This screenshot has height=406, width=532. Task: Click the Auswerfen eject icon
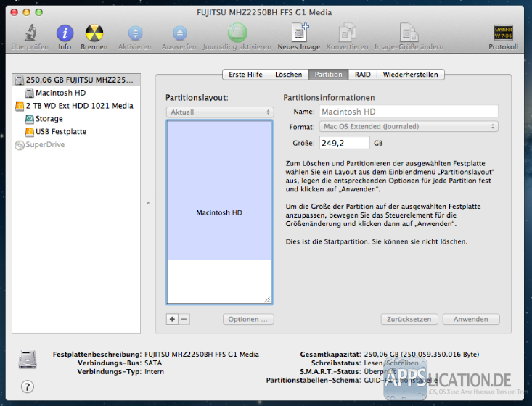(179, 33)
